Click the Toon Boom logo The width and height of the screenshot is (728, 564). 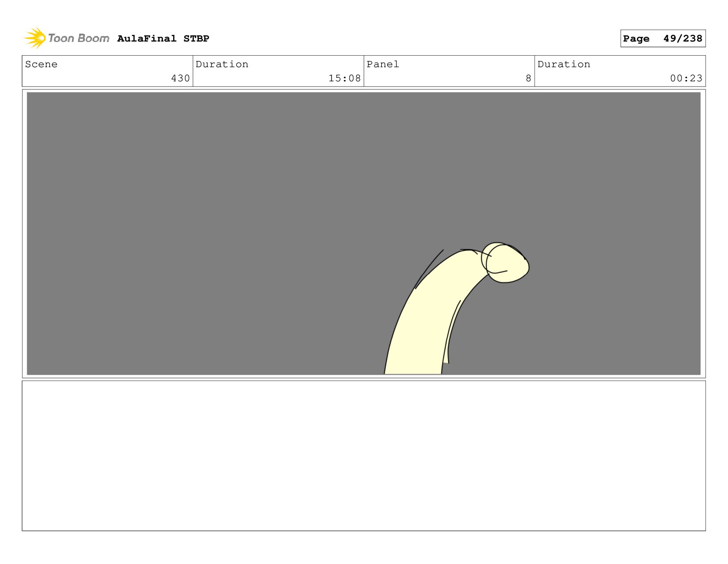click(67, 38)
